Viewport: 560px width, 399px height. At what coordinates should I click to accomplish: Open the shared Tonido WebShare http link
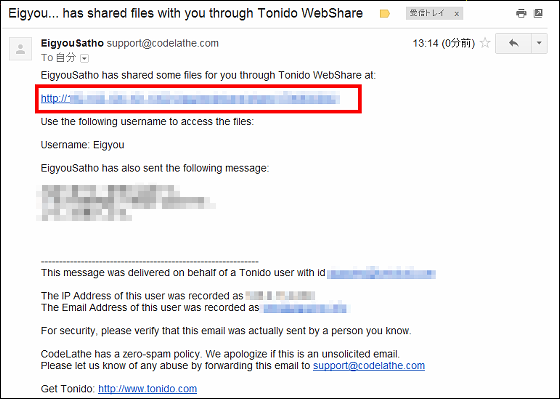(190, 99)
